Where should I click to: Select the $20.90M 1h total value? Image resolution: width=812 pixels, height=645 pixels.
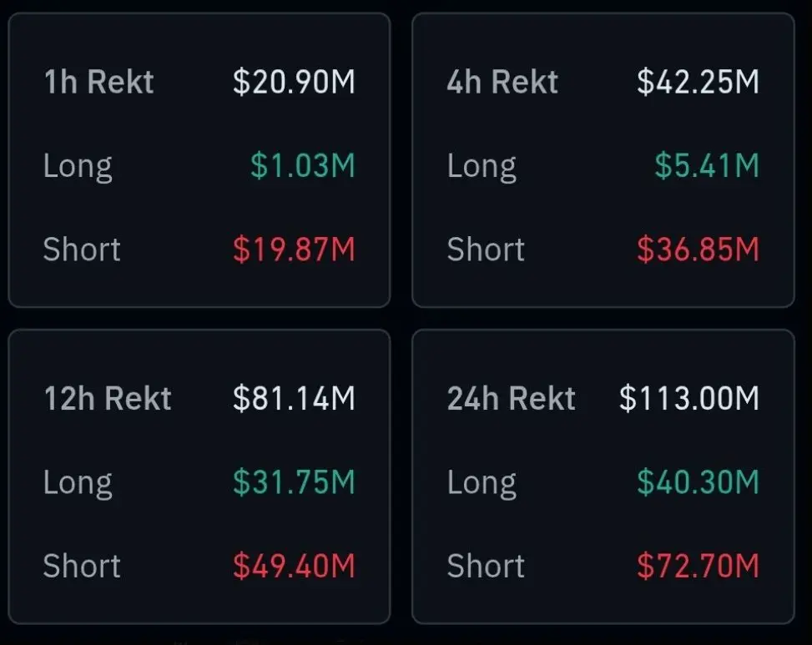[x=294, y=82]
